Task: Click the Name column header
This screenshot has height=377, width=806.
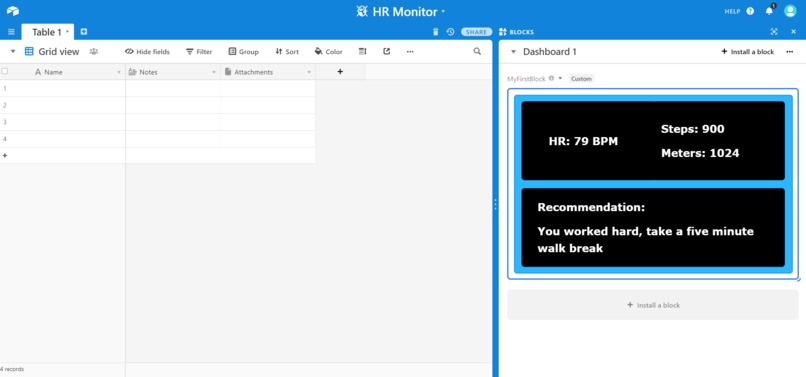Action: point(63,72)
